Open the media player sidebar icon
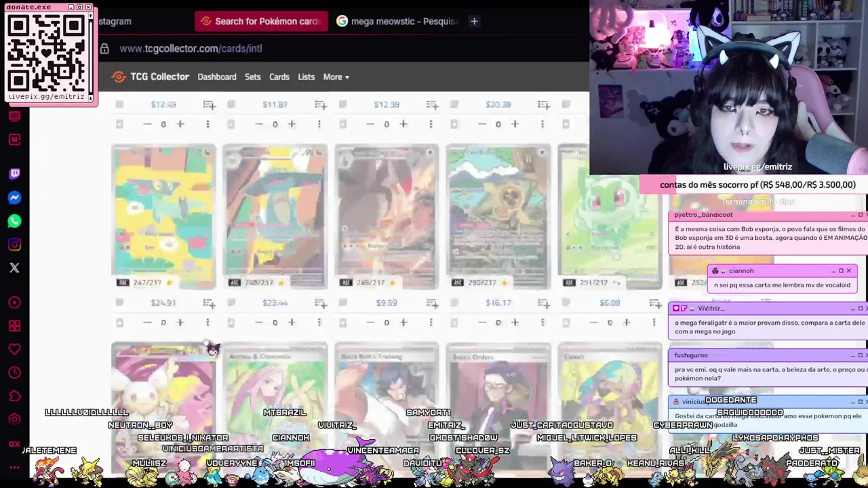 click(x=14, y=302)
